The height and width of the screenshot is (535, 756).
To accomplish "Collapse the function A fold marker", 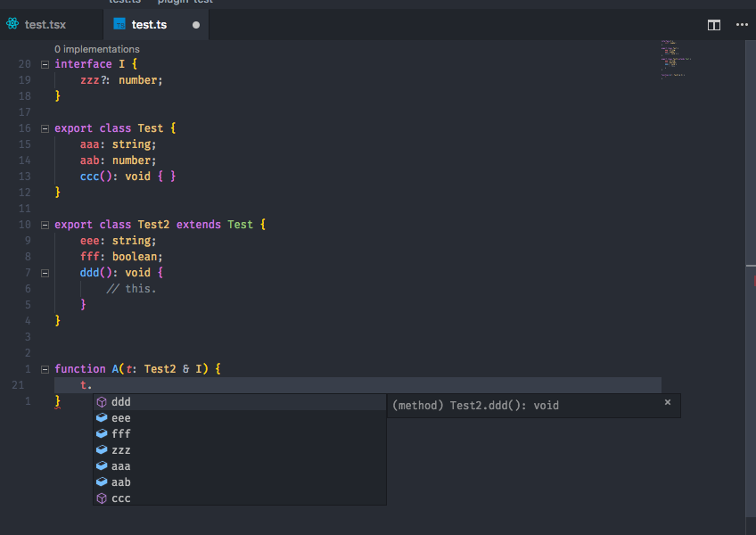I will pyautogui.click(x=45, y=369).
